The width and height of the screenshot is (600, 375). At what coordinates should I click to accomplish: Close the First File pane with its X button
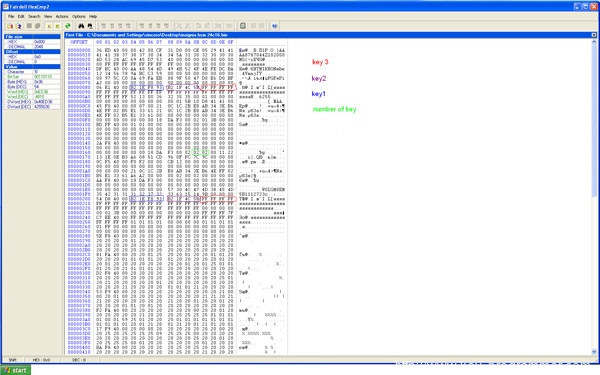pos(594,35)
